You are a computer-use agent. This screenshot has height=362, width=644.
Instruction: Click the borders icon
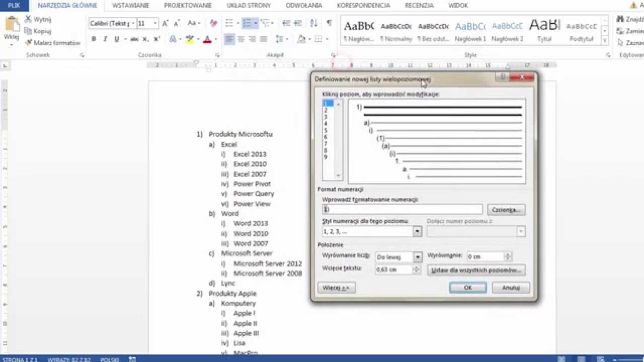pyautogui.click(x=318, y=39)
